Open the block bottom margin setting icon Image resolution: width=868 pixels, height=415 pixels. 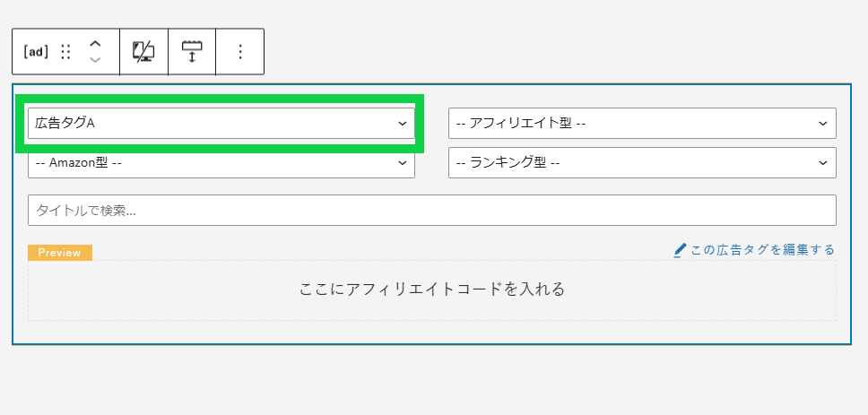point(192,51)
